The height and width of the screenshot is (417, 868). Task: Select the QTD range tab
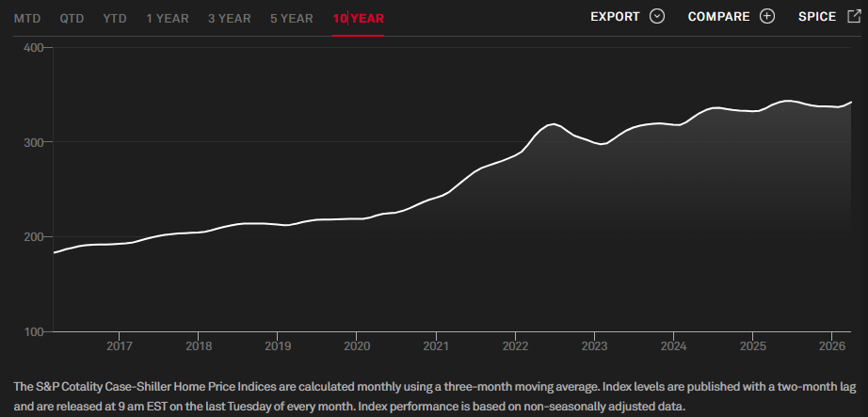pyautogui.click(x=72, y=18)
